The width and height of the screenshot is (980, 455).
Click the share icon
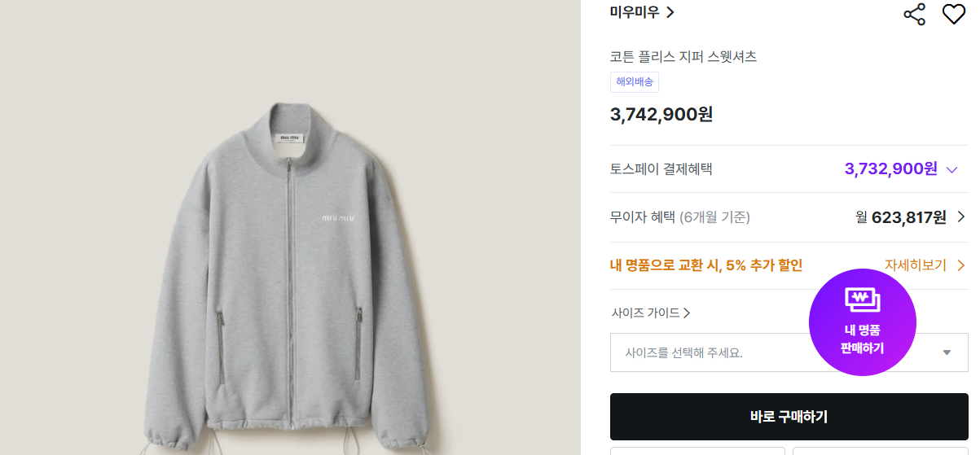tap(915, 14)
